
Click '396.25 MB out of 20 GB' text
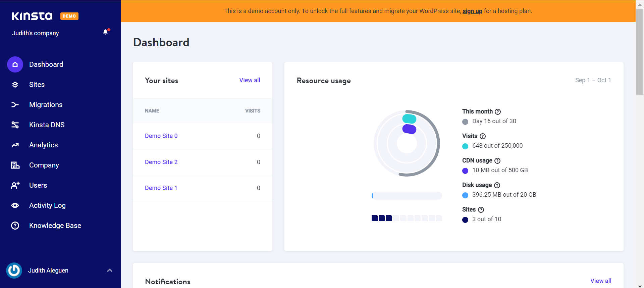[x=504, y=195]
